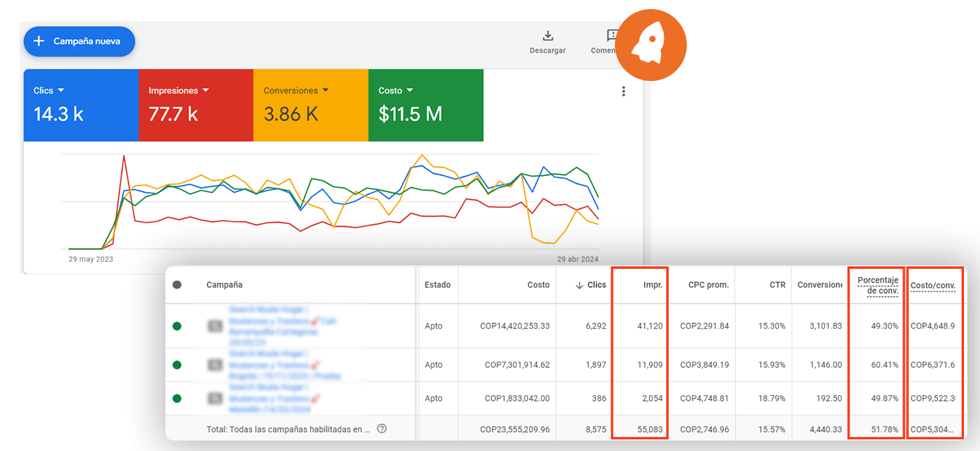Open the campaign name link with COP1,833,042.00 cost
This screenshot has height=451, width=980.
click(276, 398)
